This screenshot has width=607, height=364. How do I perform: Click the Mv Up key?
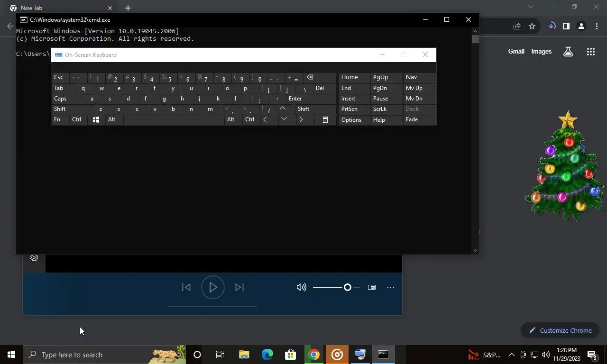tap(419, 88)
